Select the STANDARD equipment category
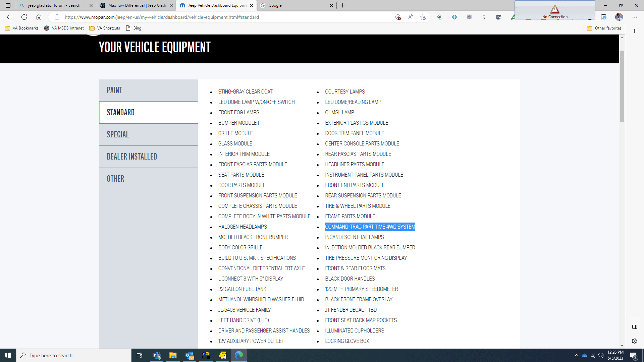The image size is (644, 362). click(149, 112)
